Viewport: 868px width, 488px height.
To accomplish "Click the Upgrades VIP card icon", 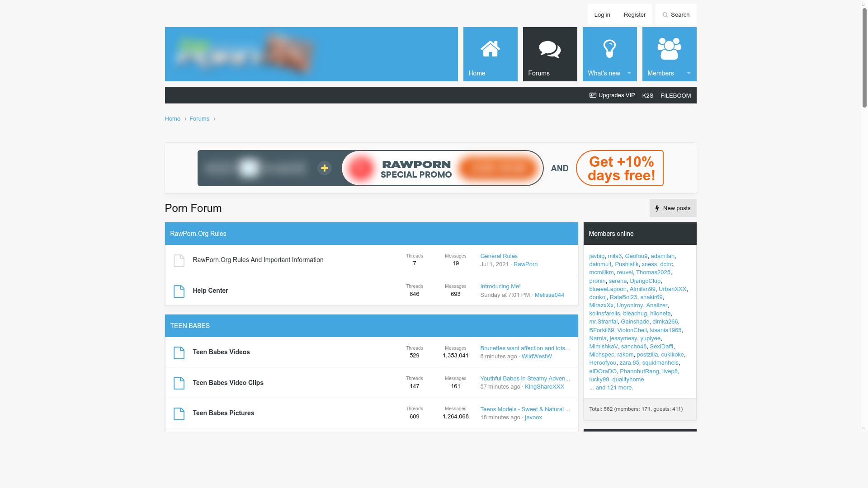I will (x=593, y=95).
